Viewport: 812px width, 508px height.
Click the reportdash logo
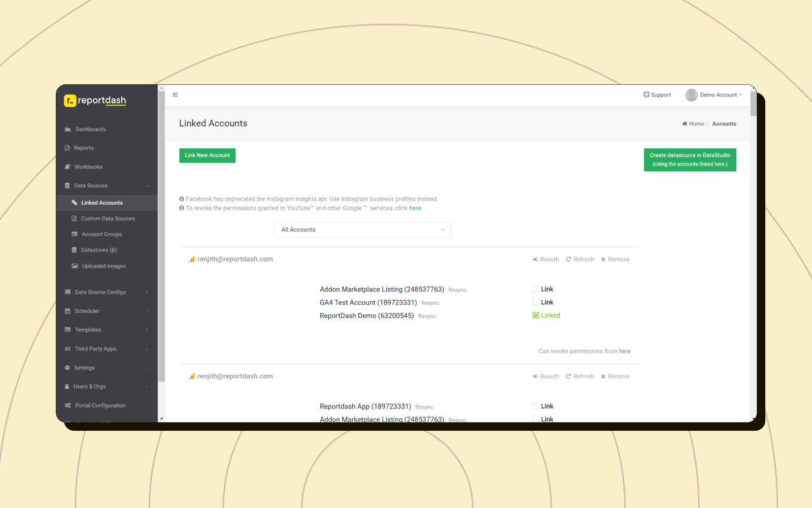coord(95,100)
